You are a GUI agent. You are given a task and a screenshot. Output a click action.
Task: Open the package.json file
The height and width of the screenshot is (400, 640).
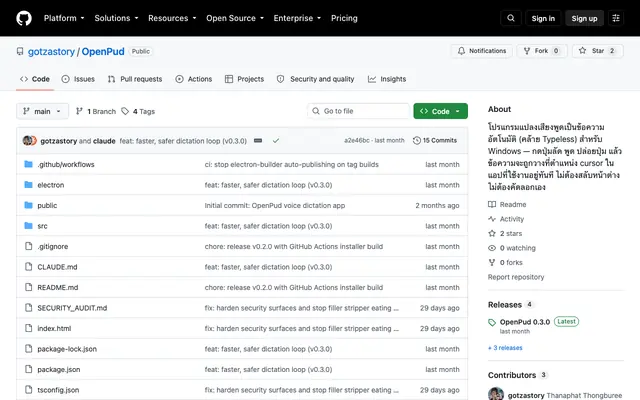point(59,369)
